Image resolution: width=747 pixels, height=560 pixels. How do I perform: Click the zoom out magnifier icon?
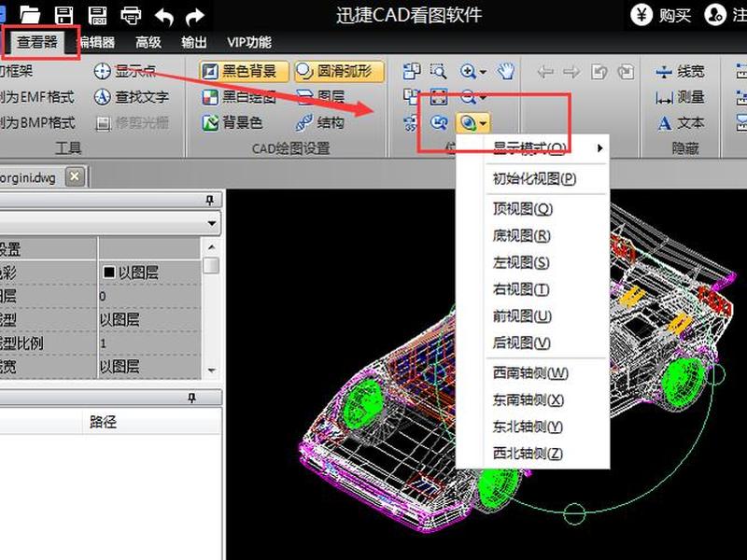468,97
